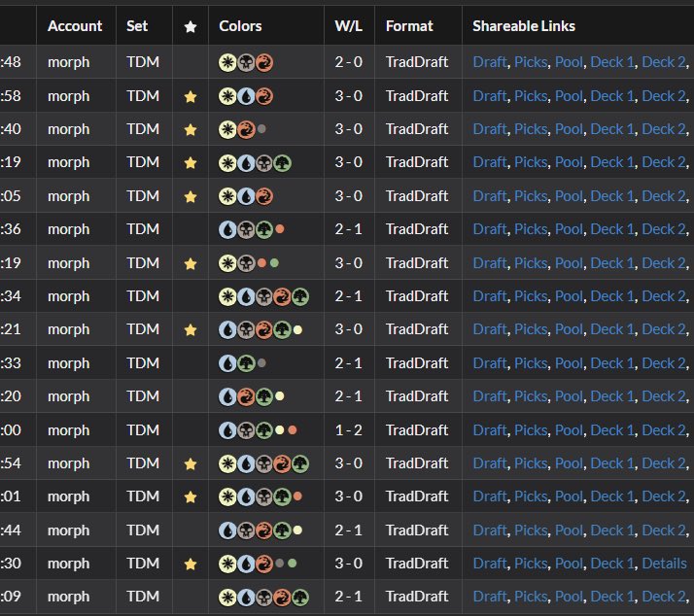Open the Deck 2 link in the :36 row
This screenshot has height=616, width=694.
point(664,229)
